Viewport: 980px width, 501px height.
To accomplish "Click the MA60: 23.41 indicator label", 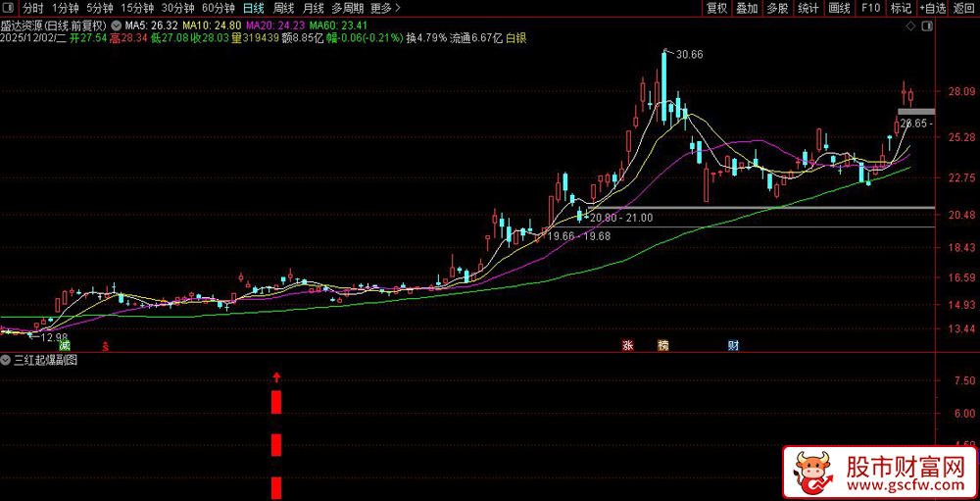I will (x=338, y=26).
